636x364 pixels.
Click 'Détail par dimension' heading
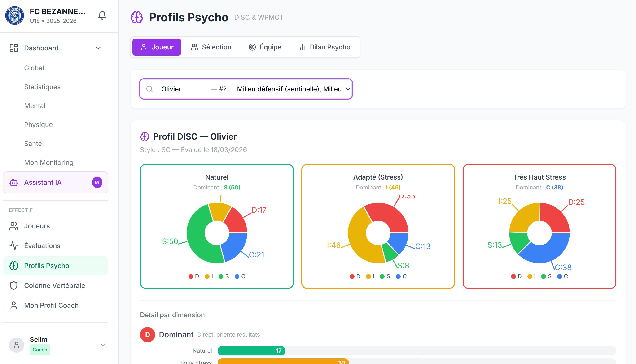[x=172, y=315]
